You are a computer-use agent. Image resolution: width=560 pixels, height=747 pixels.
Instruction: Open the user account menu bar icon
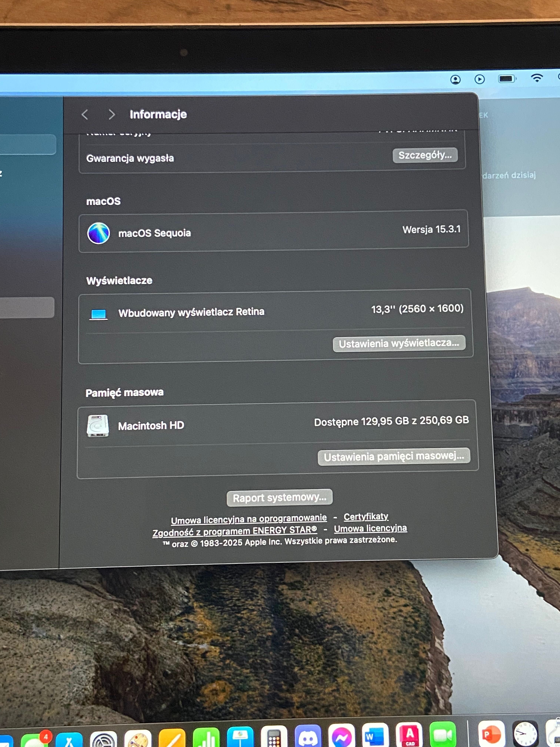tap(455, 80)
